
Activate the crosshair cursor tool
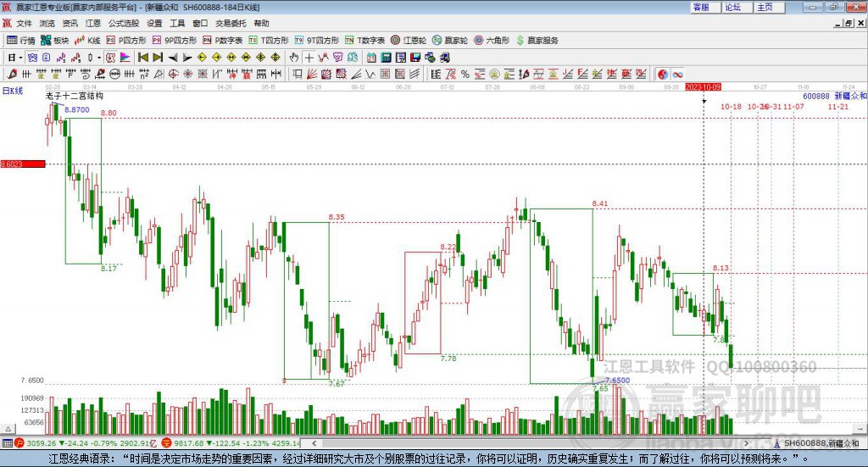point(309,58)
